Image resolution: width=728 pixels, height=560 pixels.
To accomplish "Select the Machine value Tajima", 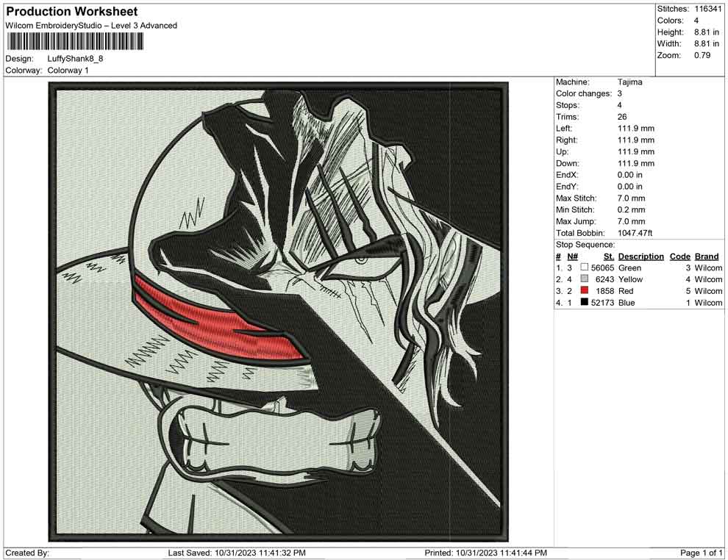I will tap(630, 82).
